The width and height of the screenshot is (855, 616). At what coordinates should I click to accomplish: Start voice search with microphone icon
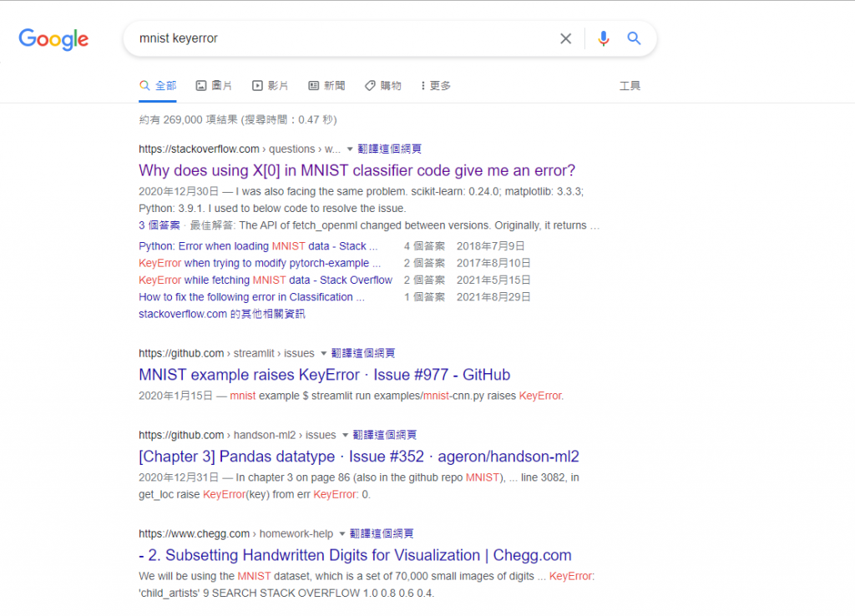[x=603, y=38]
